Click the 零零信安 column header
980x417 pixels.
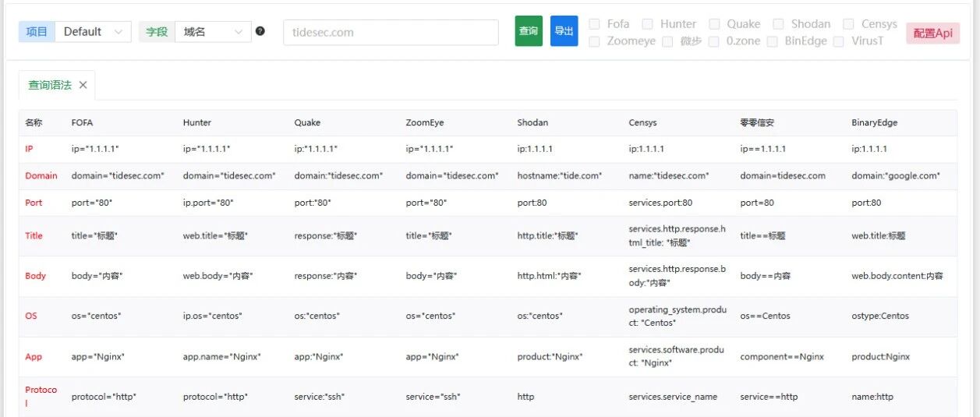[x=757, y=122]
